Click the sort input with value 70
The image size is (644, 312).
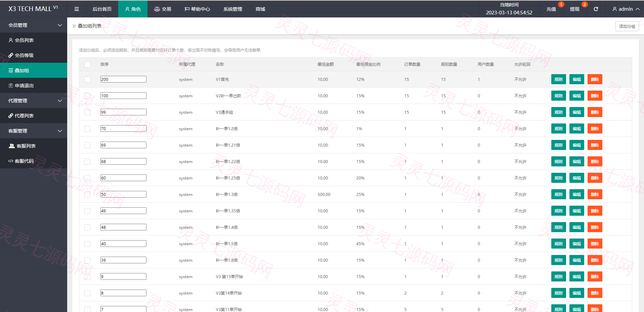click(x=123, y=128)
